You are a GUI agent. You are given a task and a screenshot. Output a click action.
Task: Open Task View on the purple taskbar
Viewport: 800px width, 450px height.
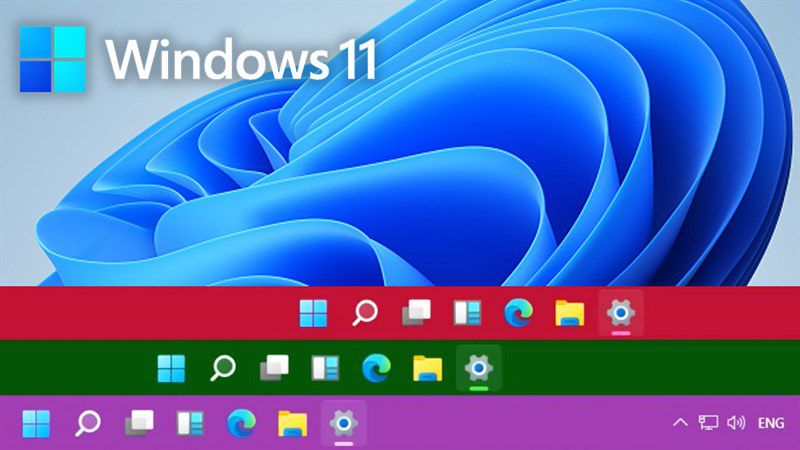point(139,423)
